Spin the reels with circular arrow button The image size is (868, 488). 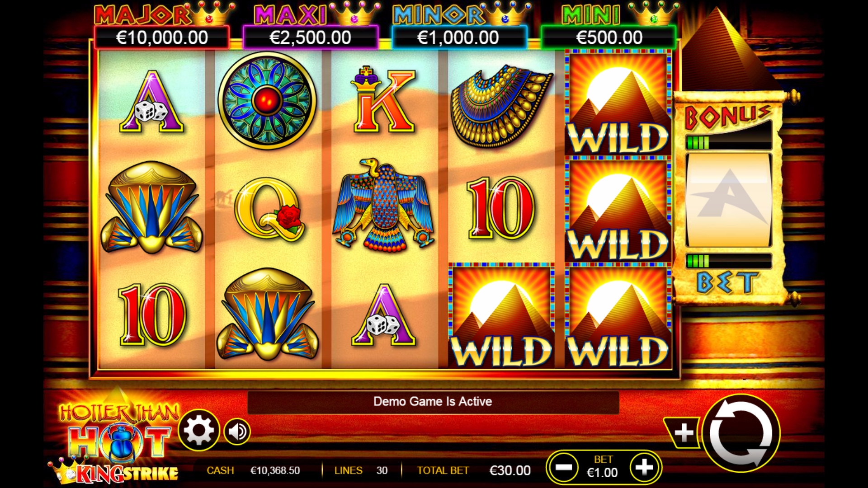point(741,433)
